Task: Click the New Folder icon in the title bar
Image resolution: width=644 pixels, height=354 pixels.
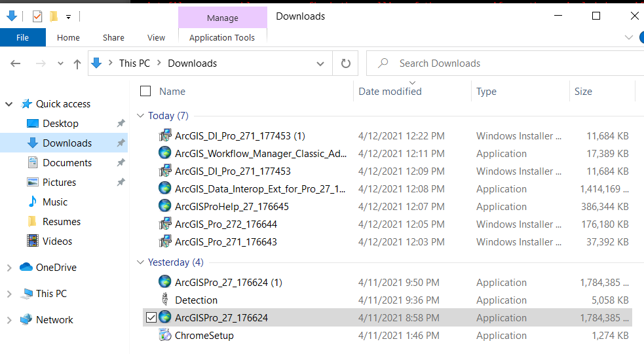Action: coord(53,16)
